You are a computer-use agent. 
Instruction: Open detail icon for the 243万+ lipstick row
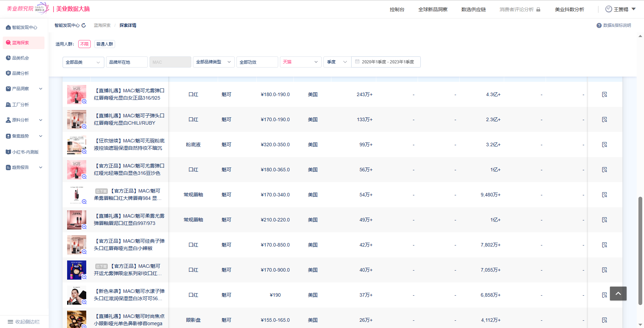[x=604, y=94]
